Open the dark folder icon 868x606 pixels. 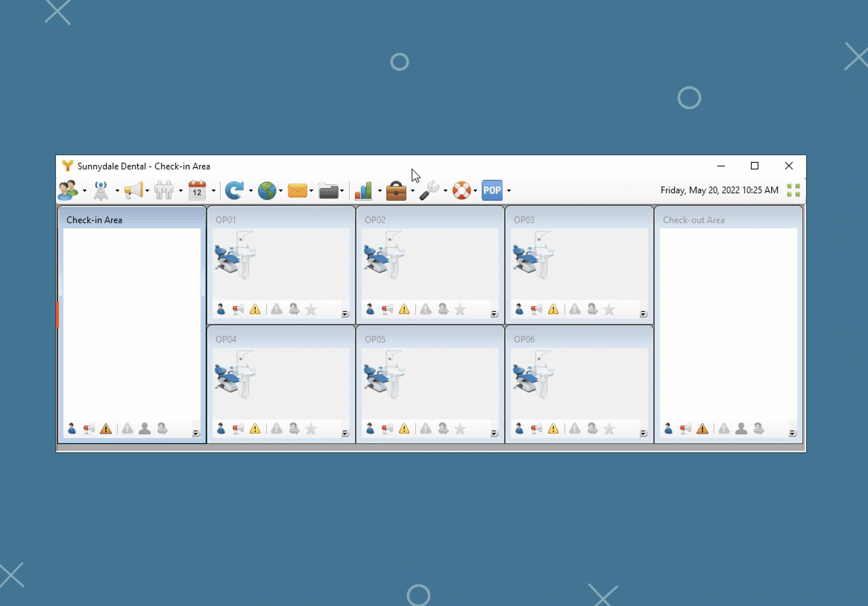click(x=329, y=191)
